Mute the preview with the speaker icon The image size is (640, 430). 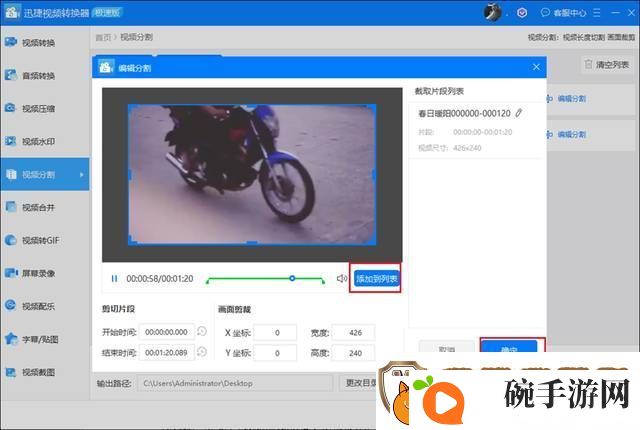342,278
